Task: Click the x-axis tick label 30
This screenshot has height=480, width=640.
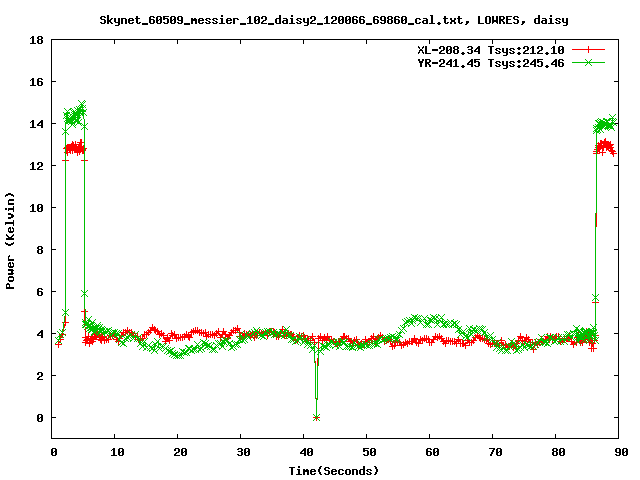Action: [243, 452]
